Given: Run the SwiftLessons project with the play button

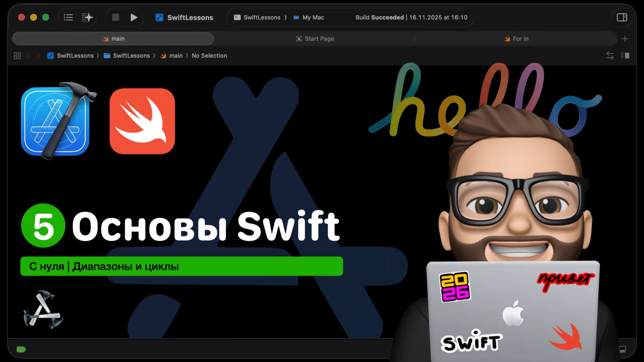Looking at the screenshot, I should (x=134, y=17).
